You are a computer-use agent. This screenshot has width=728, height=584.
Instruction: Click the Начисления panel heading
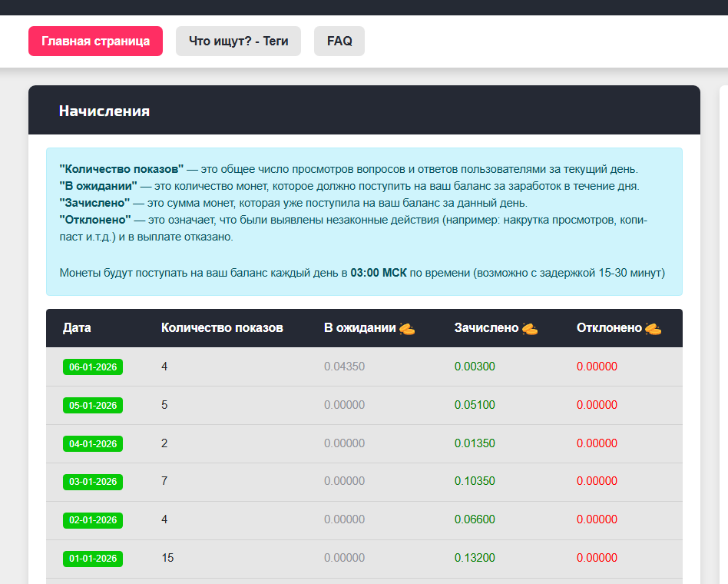click(x=104, y=111)
